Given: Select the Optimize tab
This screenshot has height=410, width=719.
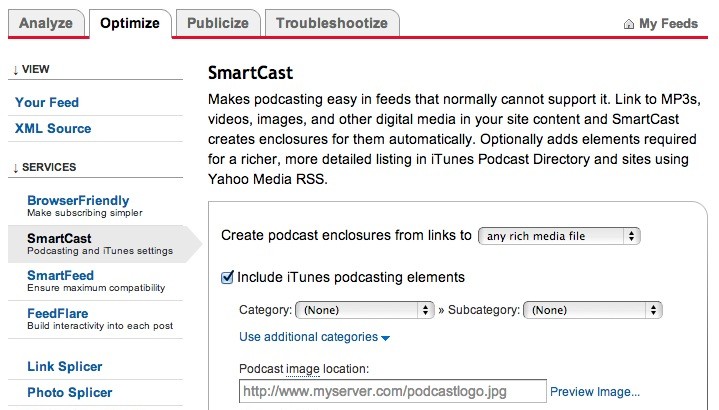Looking at the screenshot, I should tap(129, 23).
